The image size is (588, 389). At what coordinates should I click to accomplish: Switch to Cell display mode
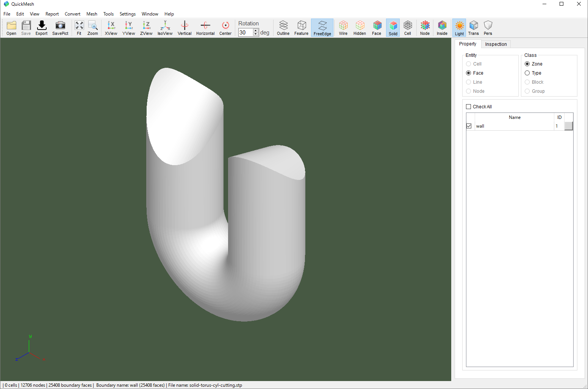408,28
